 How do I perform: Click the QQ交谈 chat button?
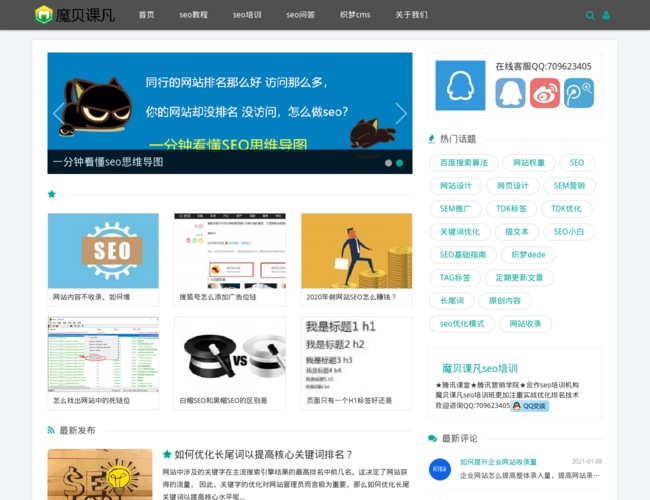point(530,406)
